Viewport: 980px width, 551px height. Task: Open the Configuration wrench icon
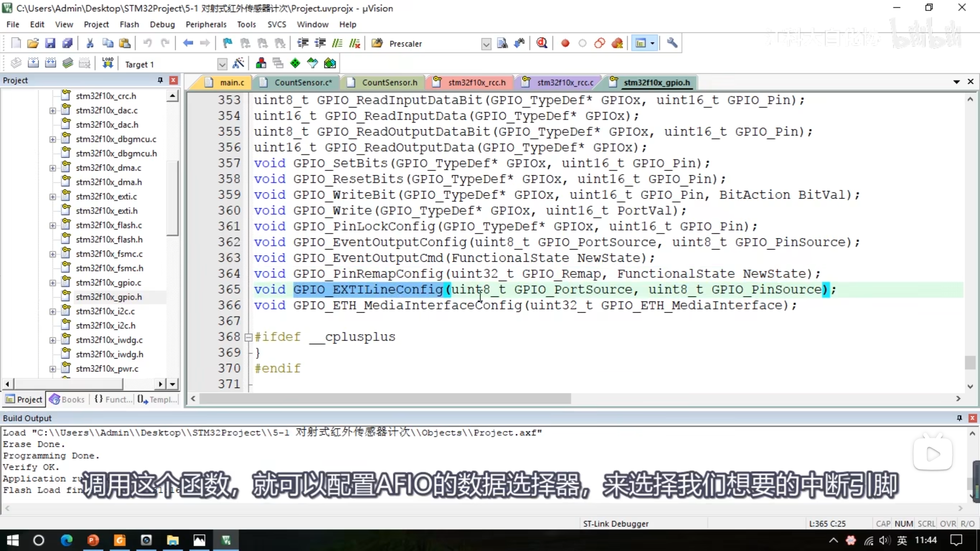tap(672, 43)
